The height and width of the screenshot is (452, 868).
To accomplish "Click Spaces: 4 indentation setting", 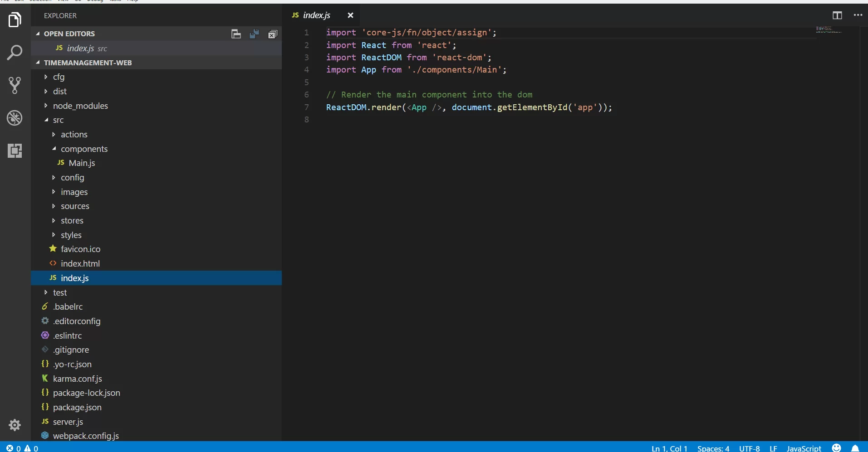I will point(713,448).
